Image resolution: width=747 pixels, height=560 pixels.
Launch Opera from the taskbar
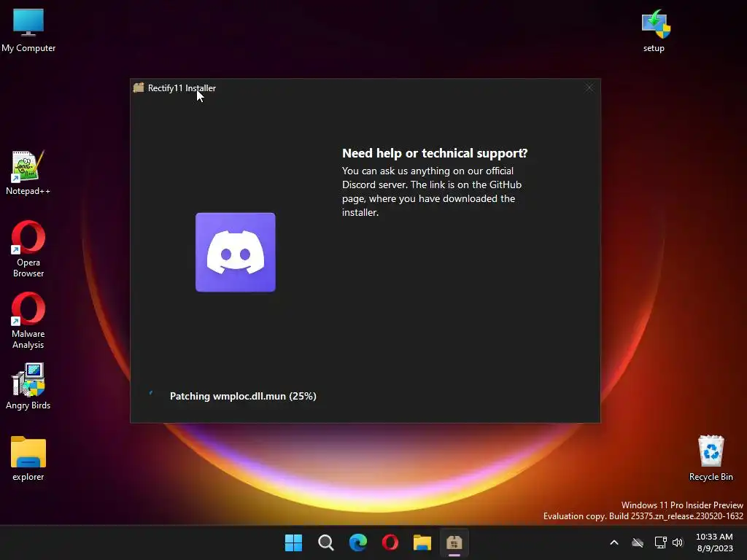click(x=390, y=542)
